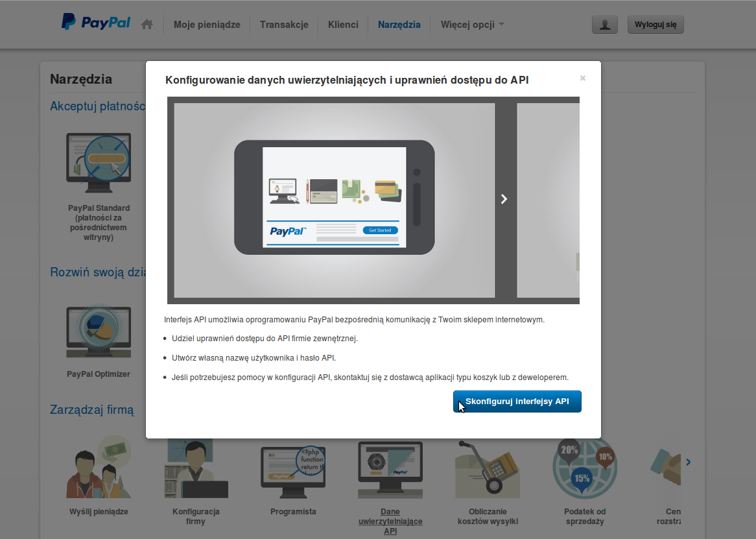
Task: Open PayPal Optimizer chart icon
Action: [x=99, y=331]
